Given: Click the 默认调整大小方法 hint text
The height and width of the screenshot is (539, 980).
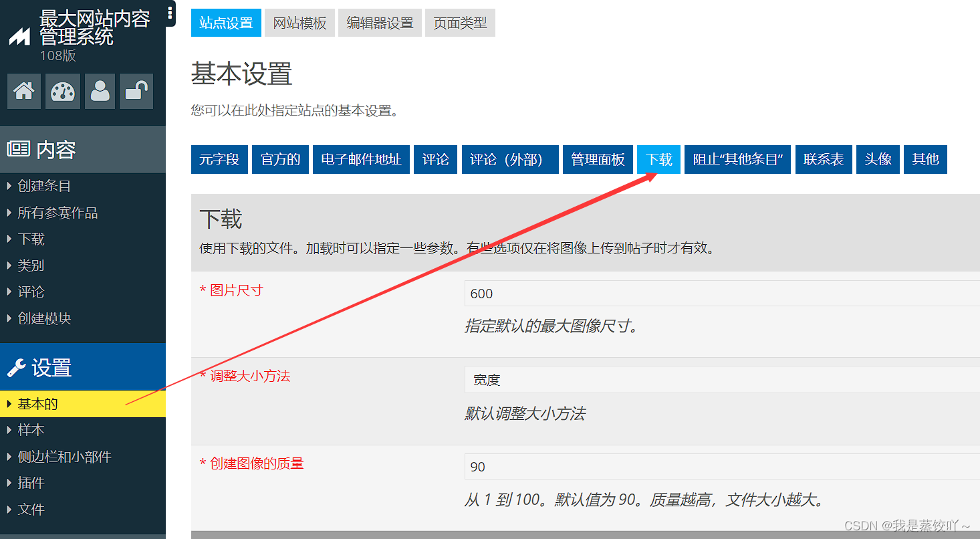Looking at the screenshot, I should tap(525, 414).
